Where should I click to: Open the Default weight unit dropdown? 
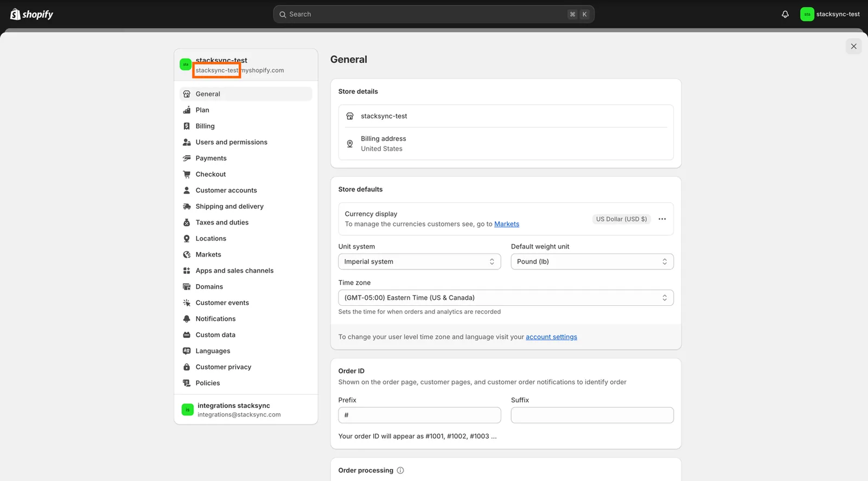592,261
